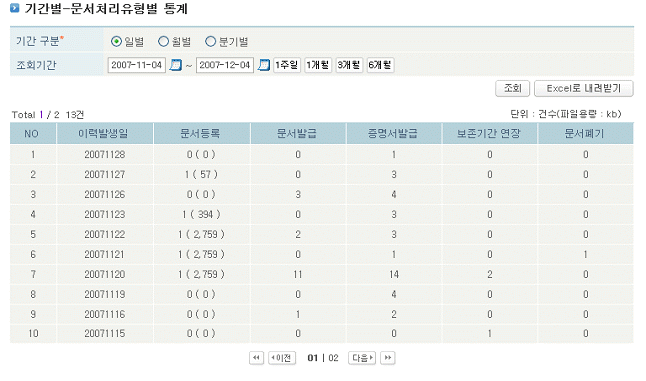Click the 기간별-문서처리유형별 통계 heading
Screen dimensions: 646x381
point(106,8)
